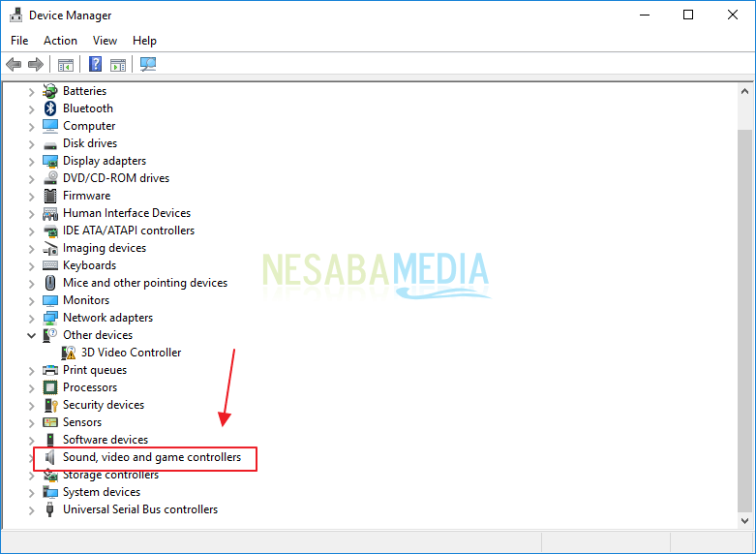
Task: Open the Action menu
Action: [60, 41]
